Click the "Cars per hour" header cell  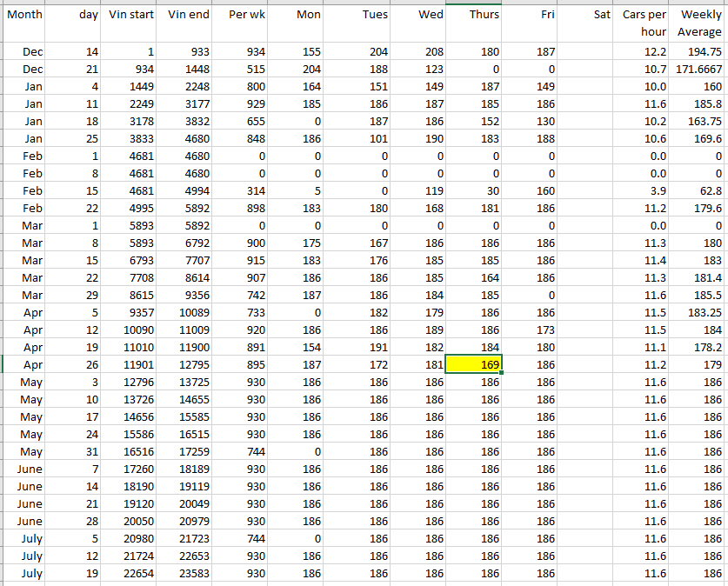pos(643,23)
